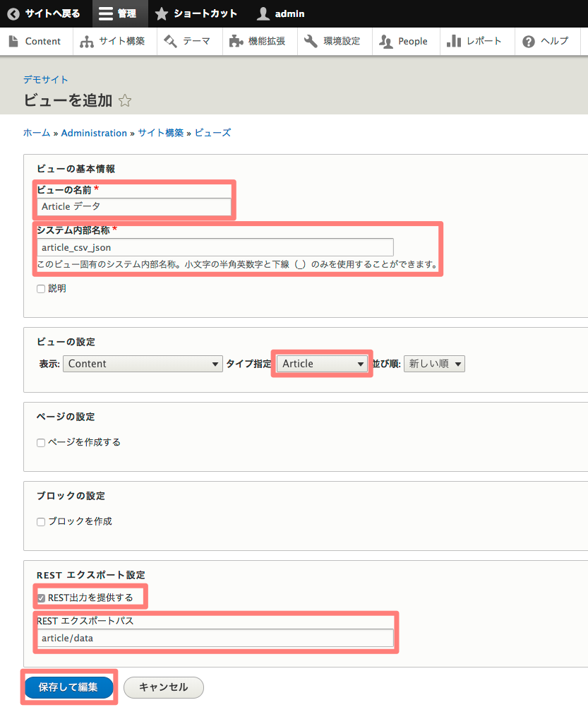Toggle the hamburger 管理 menu icon
588x712 pixels.
(x=105, y=13)
